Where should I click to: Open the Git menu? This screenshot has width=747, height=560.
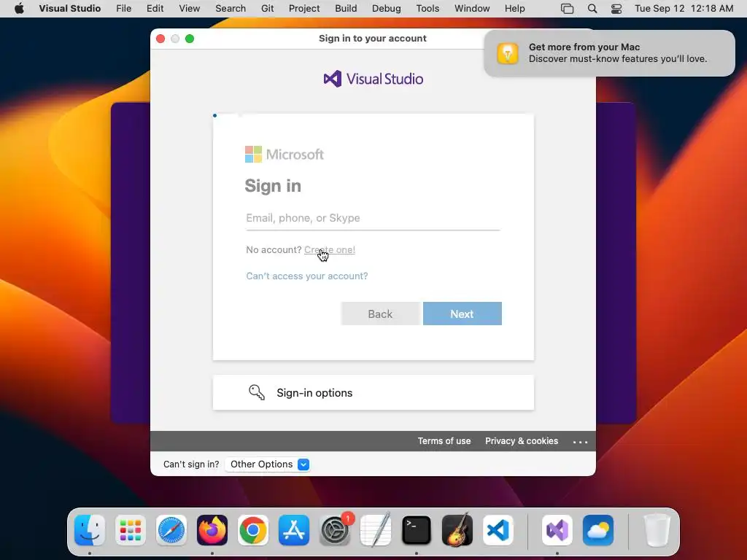click(267, 9)
